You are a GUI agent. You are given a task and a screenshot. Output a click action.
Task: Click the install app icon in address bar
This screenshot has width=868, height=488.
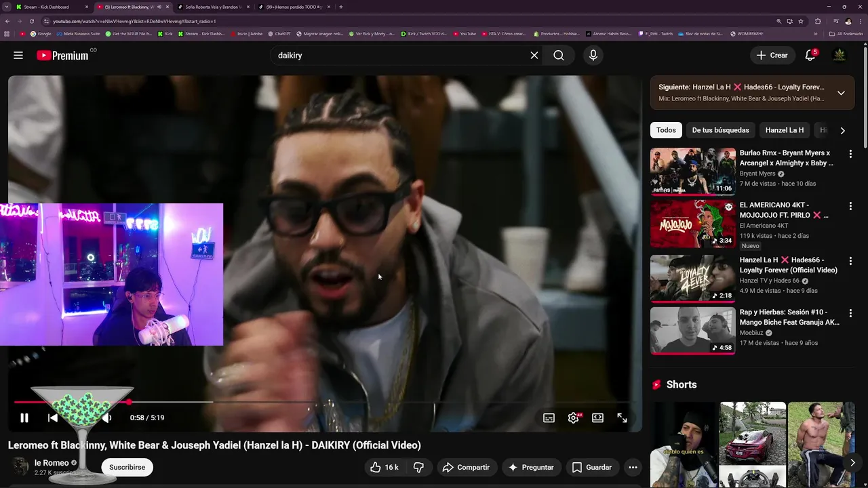[790, 21]
